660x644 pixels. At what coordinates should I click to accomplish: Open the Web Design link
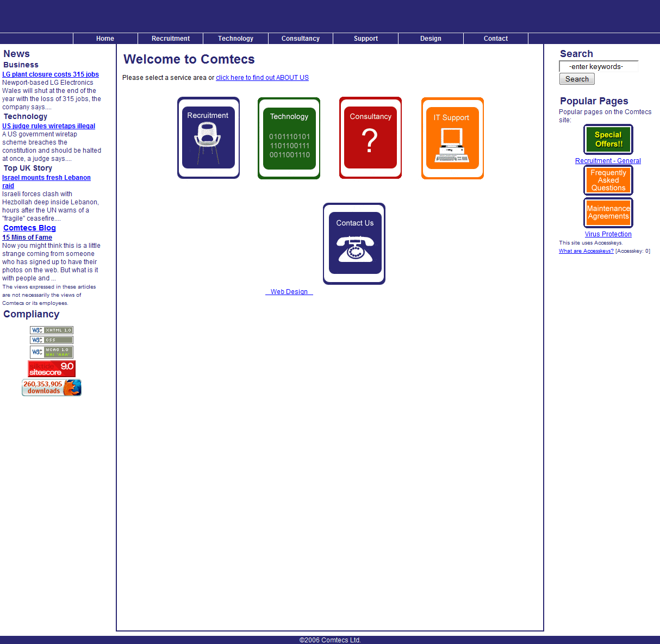pyautogui.click(x=289, y=292)
